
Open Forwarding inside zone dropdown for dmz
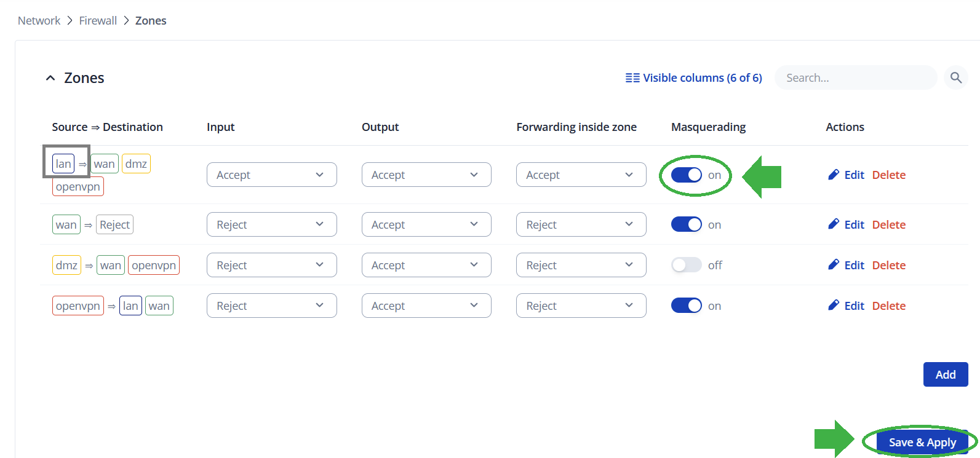tap(581, 265)
